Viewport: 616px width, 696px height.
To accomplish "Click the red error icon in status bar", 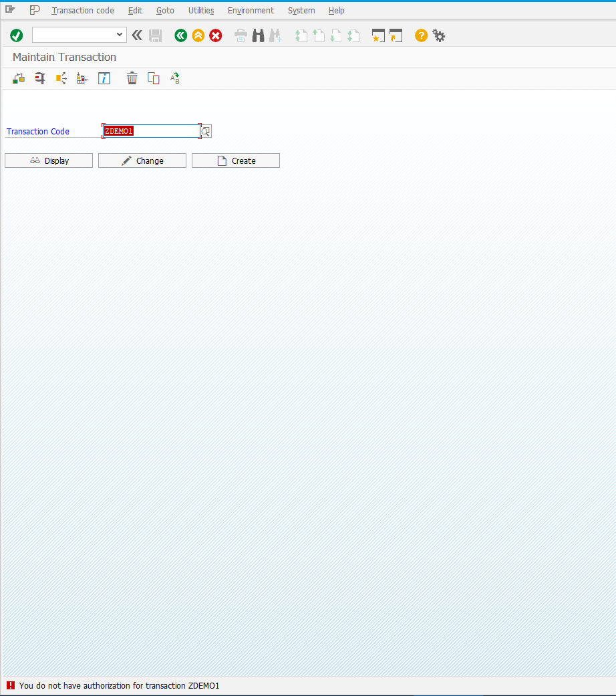I will pyautogui.click(x=11, y=685).
